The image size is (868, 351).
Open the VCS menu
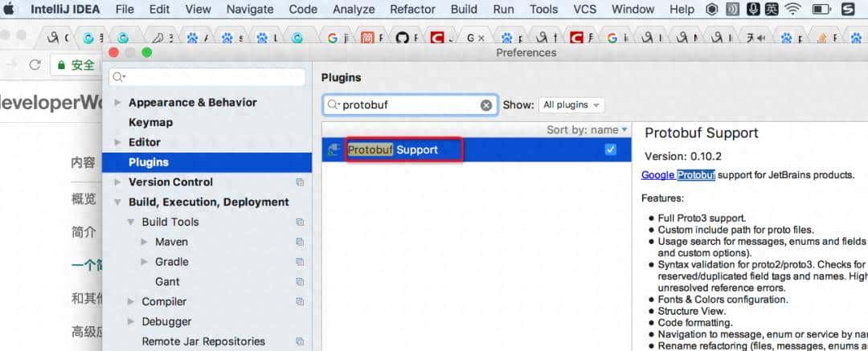click(x=586, y=9)
